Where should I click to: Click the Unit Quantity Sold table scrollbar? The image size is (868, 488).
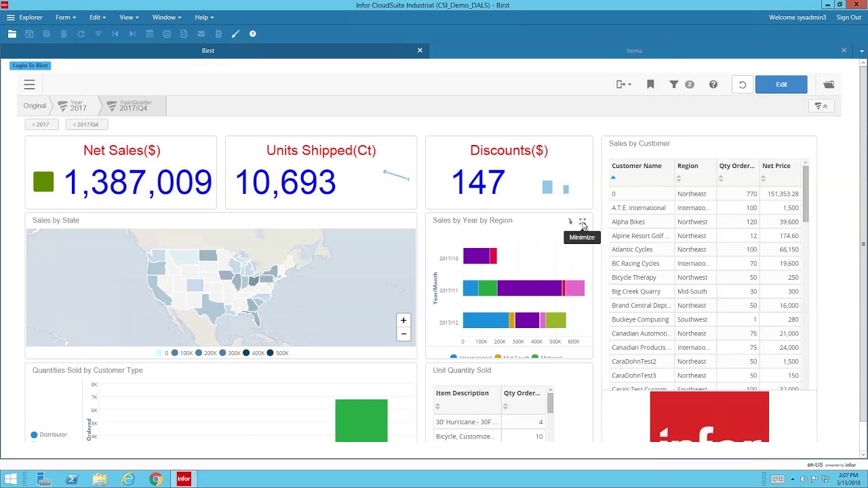coord(550,403)
